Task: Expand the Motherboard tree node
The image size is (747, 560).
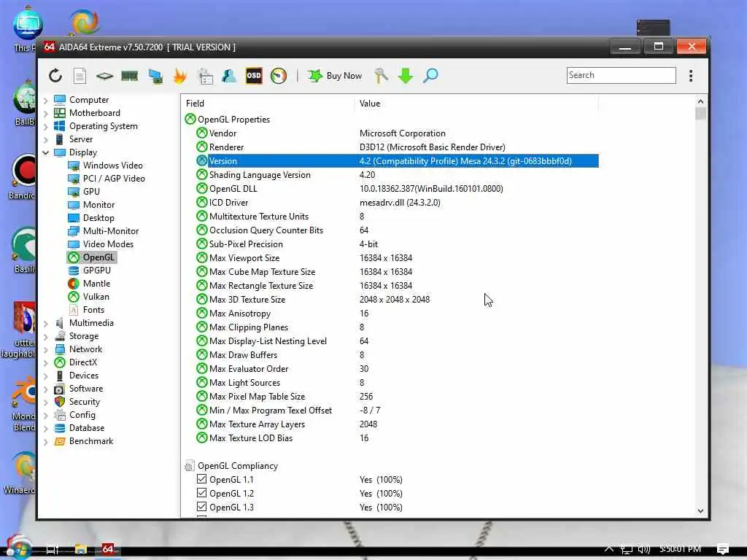Action: pos(46,113)
